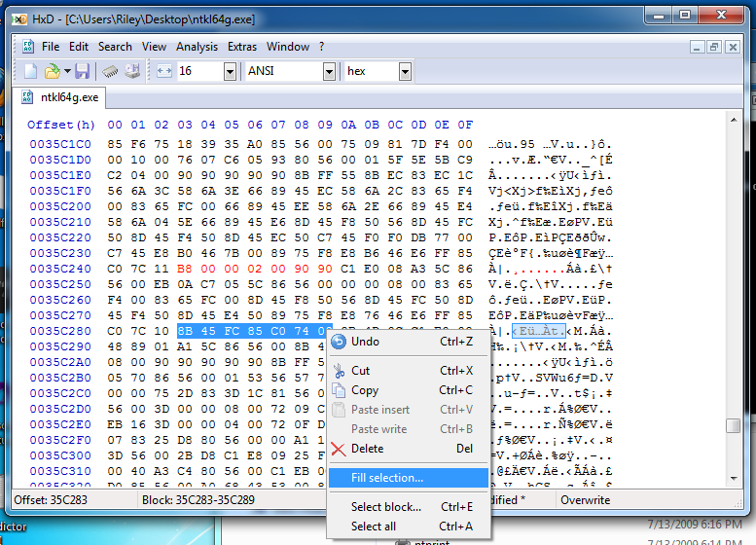This screenshot has height=545, width=756.
Task: Close the inner document window
Action: (733, 47)
